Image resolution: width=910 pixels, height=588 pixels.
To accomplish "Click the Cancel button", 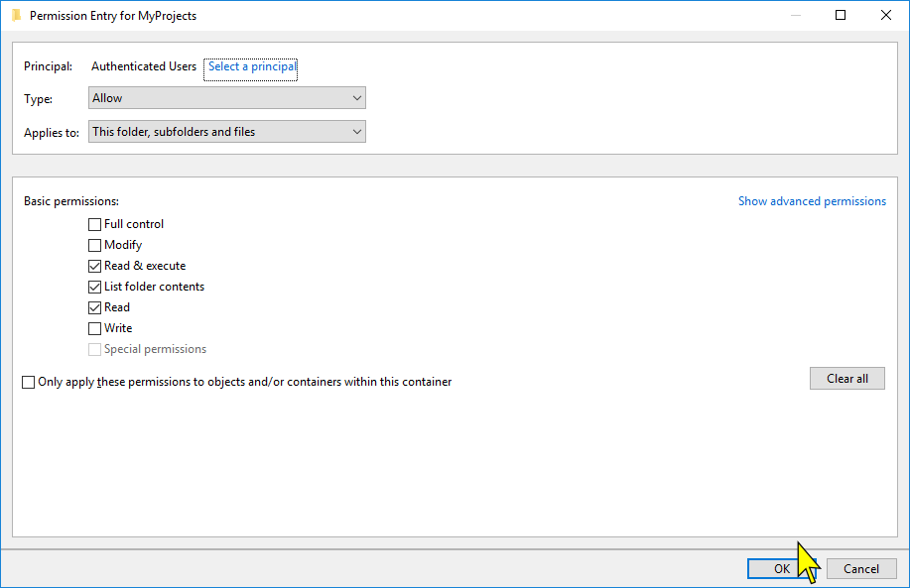I will click(861, 569).
